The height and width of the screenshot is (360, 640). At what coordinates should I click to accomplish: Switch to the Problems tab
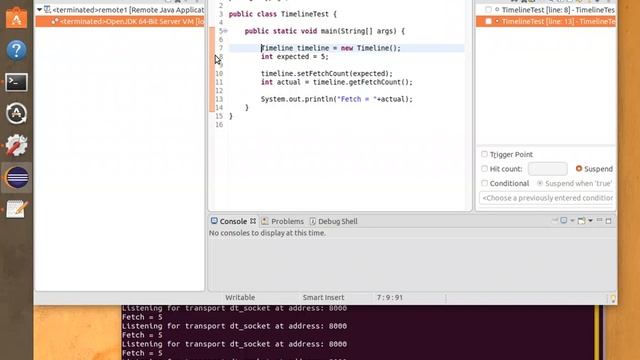pos(282,221)
